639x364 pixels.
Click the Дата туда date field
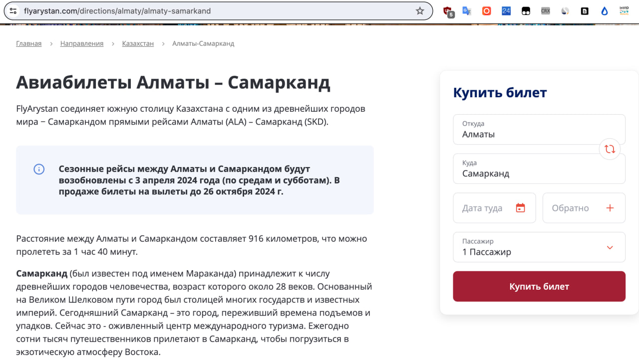point(483,208)
